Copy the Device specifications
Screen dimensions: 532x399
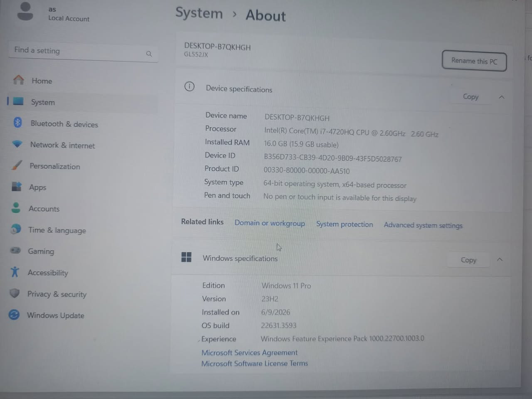[470, 96]
